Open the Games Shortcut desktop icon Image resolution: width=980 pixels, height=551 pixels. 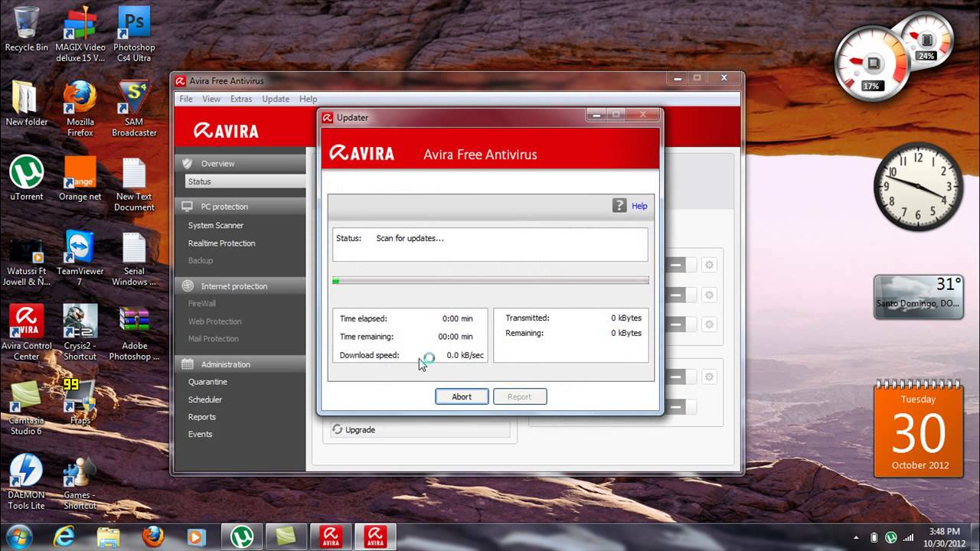pos(80,482)
